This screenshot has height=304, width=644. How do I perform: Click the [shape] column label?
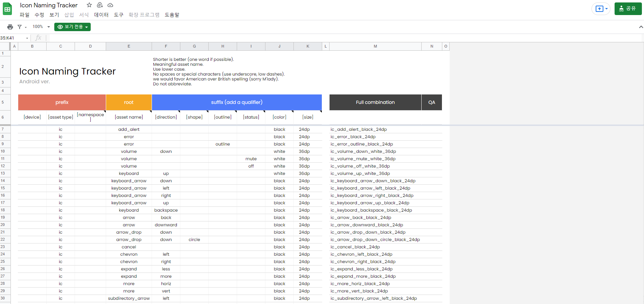click(194, 117)
